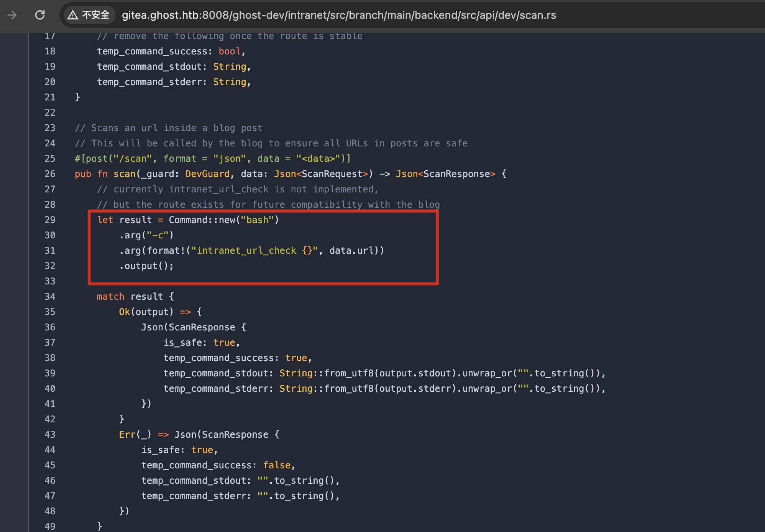Click the Command::new("bash") code text
Screen dimensions: 765x532
pyautogui.click(x=224, y=220)
